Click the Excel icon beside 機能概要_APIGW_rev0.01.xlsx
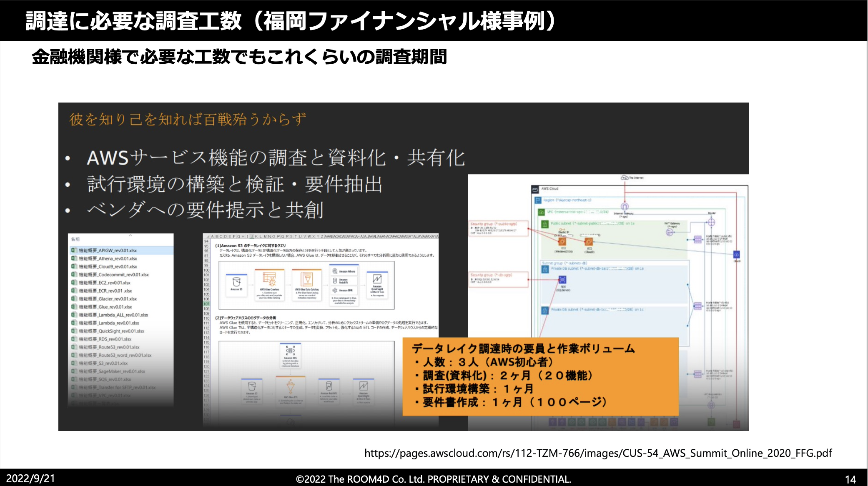 pyautogui.click(x=73, y=251)
